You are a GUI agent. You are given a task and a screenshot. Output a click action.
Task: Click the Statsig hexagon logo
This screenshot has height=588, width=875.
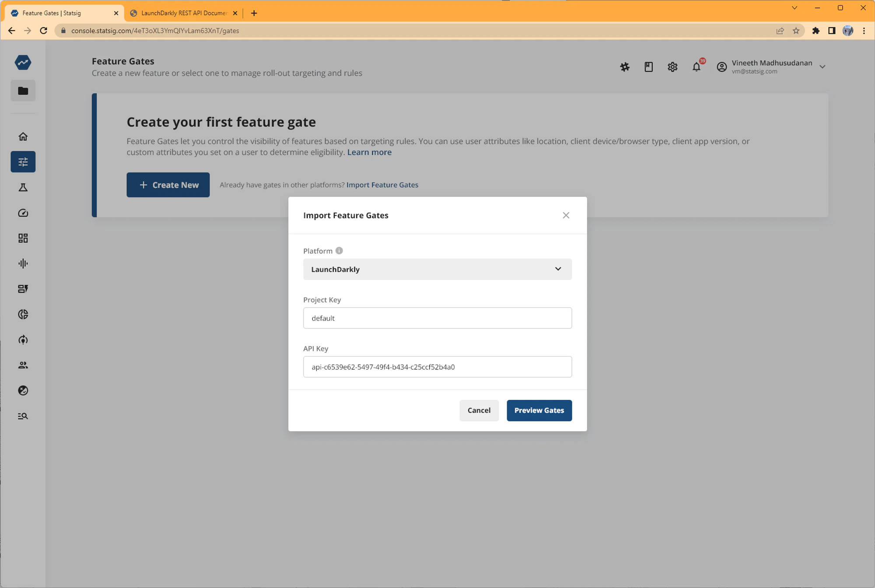pos(23,62)
